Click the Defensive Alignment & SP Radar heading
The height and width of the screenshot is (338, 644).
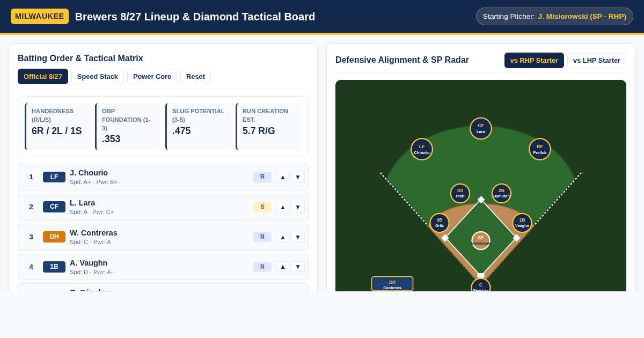402,60
